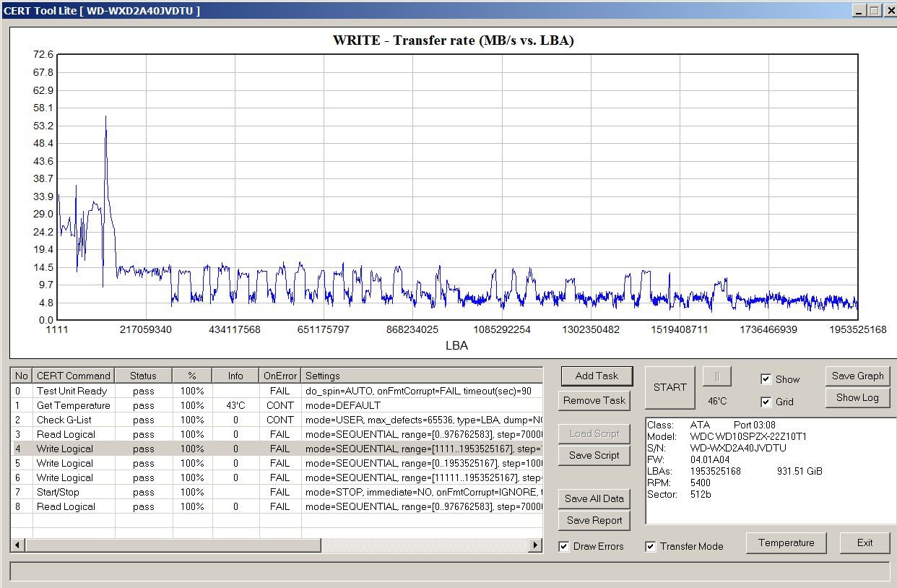Image resolution: width=897 pixels, height=588 pixels.
Task: Click the Add Task button
Action: pyautogui.click(x=597, y=376)
